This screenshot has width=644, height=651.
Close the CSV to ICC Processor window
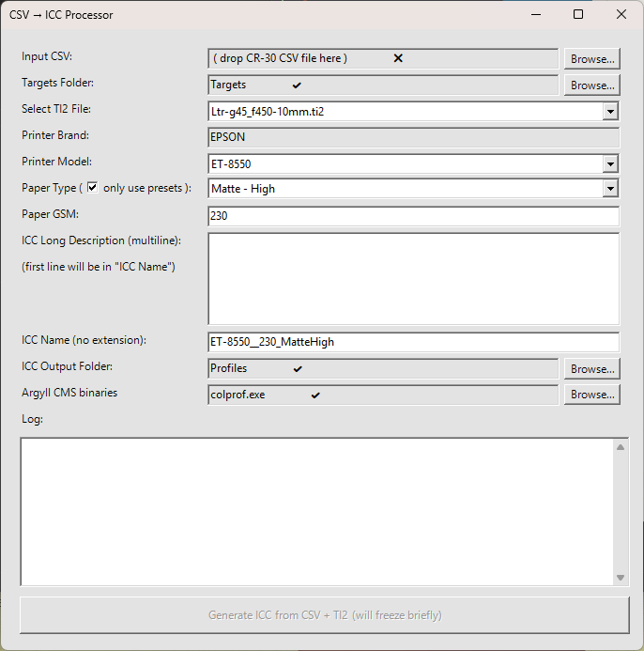(621, 14)
